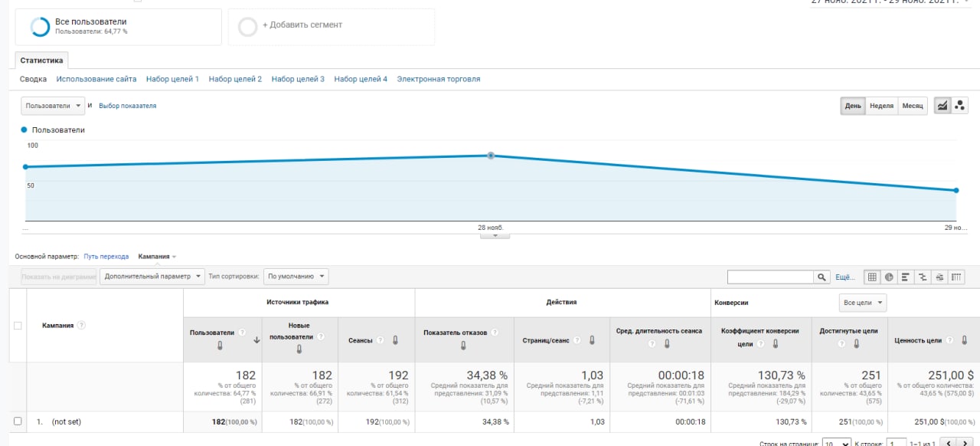Click the Пользователи legend dot

click(x=24, y=130)
